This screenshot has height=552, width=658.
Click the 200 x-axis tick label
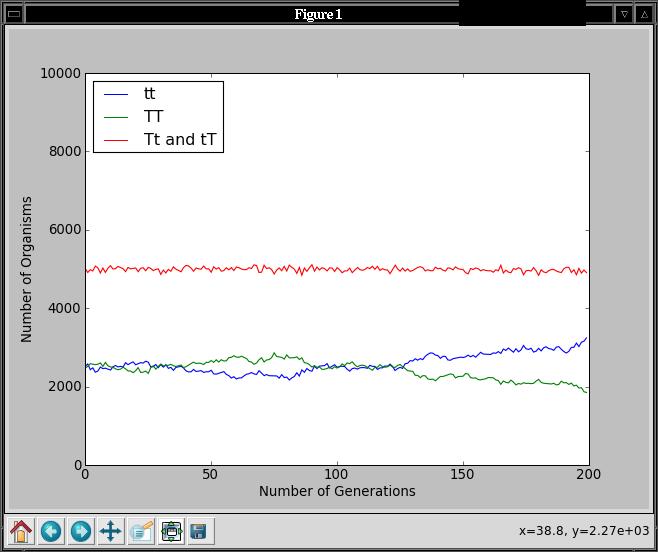[x=588, y=475]
